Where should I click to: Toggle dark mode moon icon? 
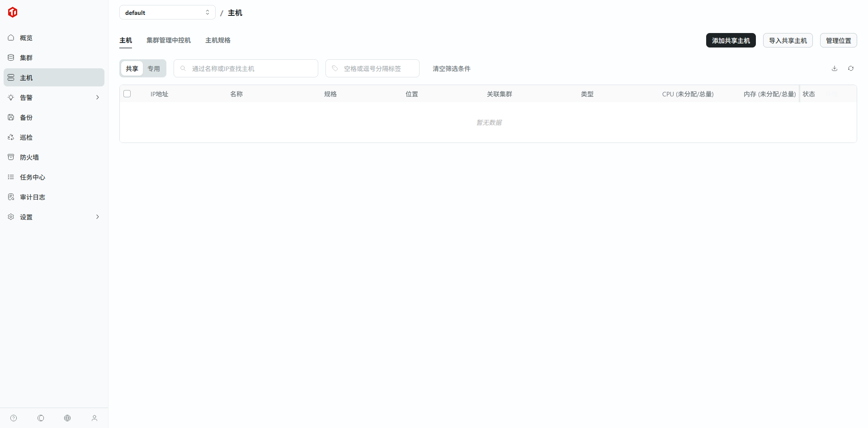click(x=41, y=418)
